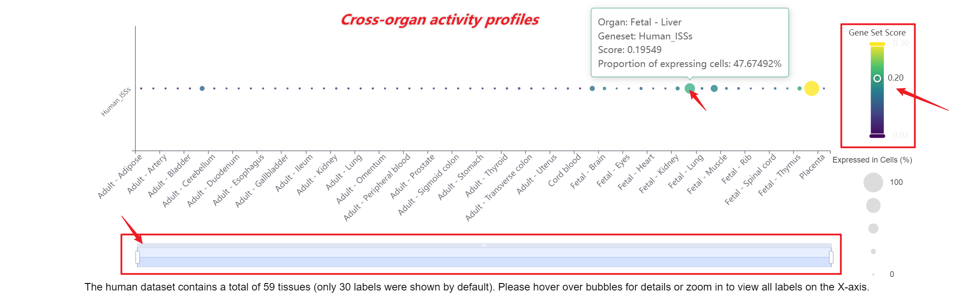This screenshot has width=980, height=301.
Task: Click the grip bar atop the zoom slider
Action: [x=484, y=245]
